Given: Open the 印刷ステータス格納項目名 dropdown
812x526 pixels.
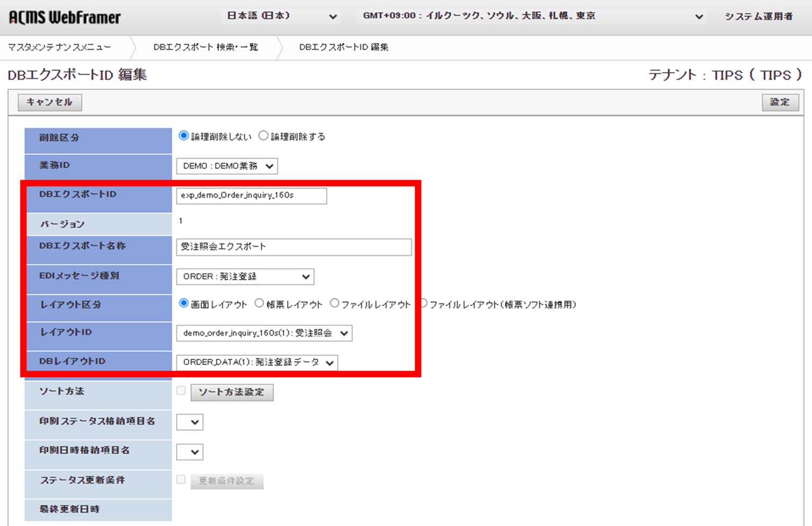Looking at the screenshot, I should (189, 422).
